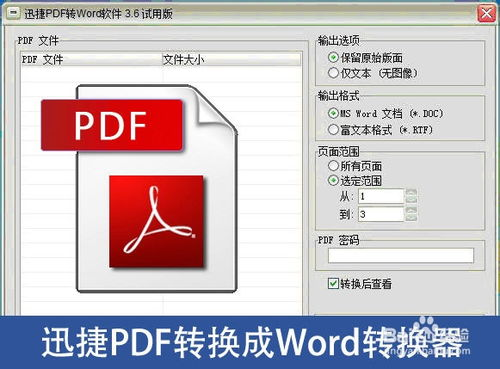Click the 到 field spinner arrows
This screenshot has height=369, width=500.
click(411, 214)
